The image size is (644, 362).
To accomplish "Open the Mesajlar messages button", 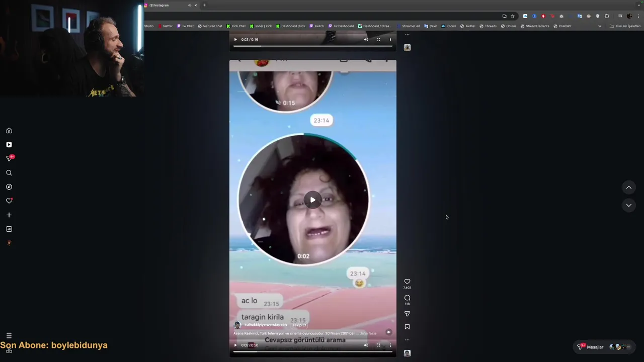I will click(x=605, y=347).
